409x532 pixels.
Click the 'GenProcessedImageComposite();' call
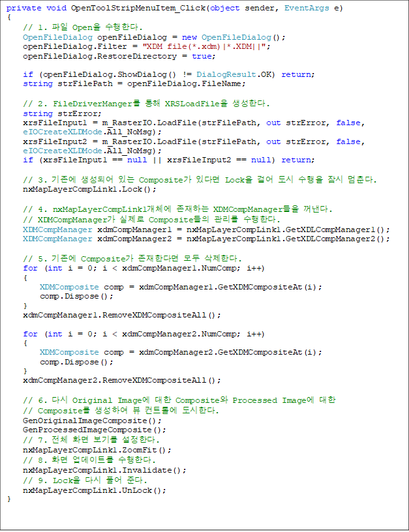pos(95,430)
